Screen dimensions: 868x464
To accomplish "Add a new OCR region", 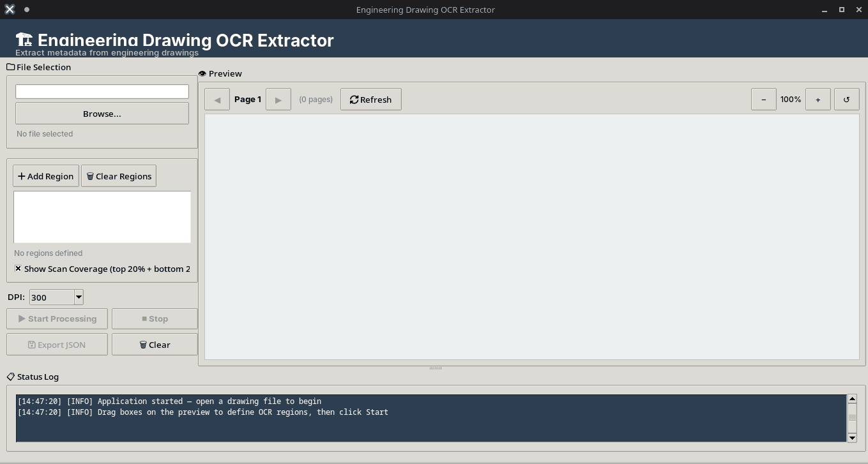I will click(46, 176).
